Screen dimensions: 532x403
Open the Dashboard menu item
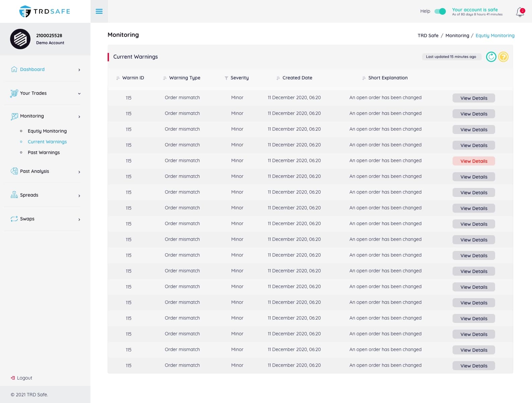pos(32,69)
